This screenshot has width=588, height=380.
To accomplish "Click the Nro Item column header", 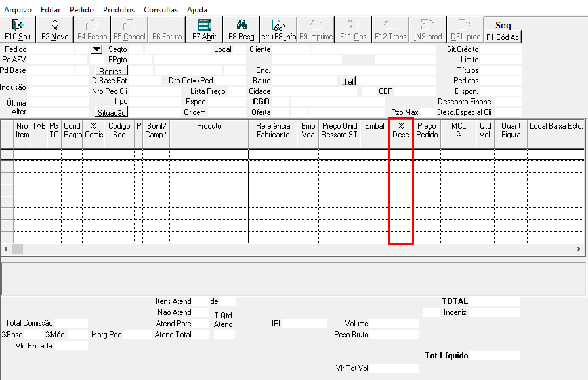I will 22,134.
